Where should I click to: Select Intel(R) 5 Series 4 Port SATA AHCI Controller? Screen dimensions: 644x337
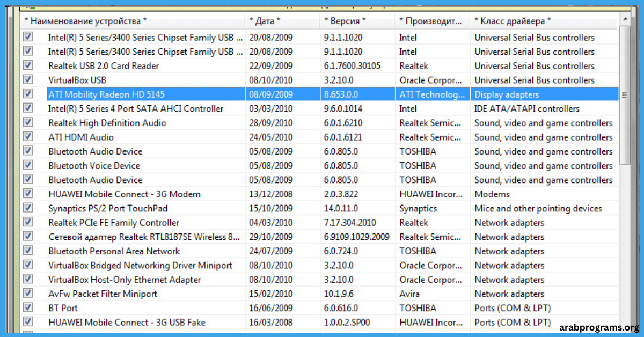[136, 108]
